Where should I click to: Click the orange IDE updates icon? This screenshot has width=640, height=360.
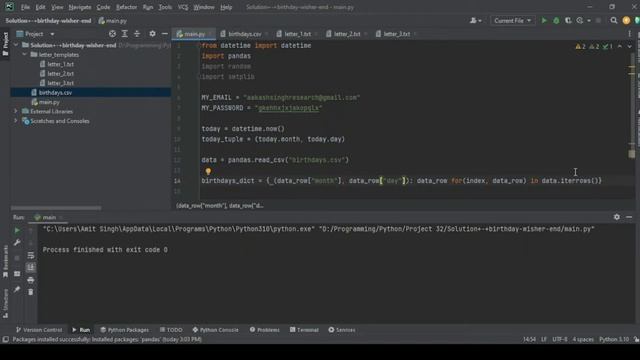[626, 20]
